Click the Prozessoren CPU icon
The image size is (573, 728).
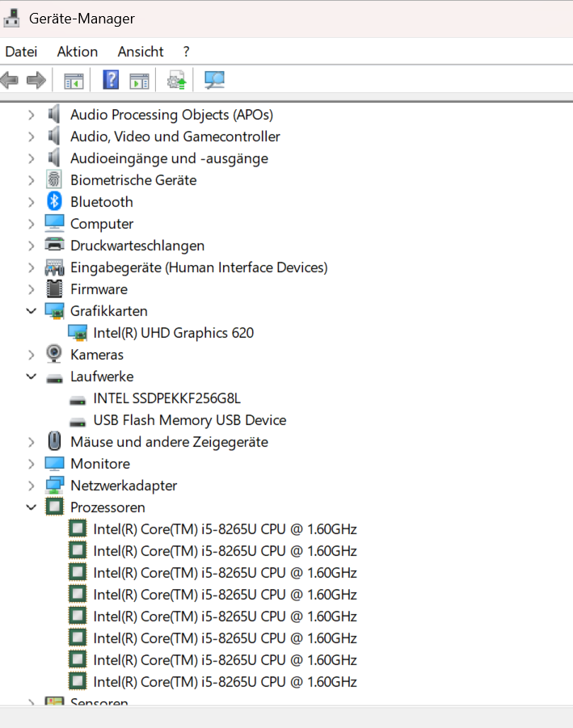pos(54,507)
